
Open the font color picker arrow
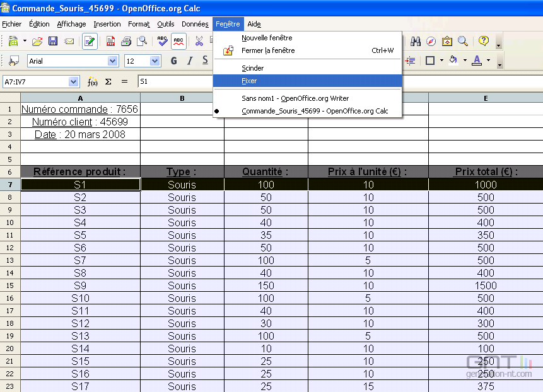tap(488, 60)
